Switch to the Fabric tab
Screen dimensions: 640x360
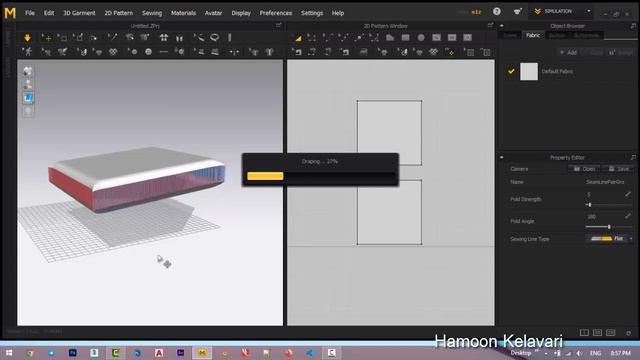point(533,36)
